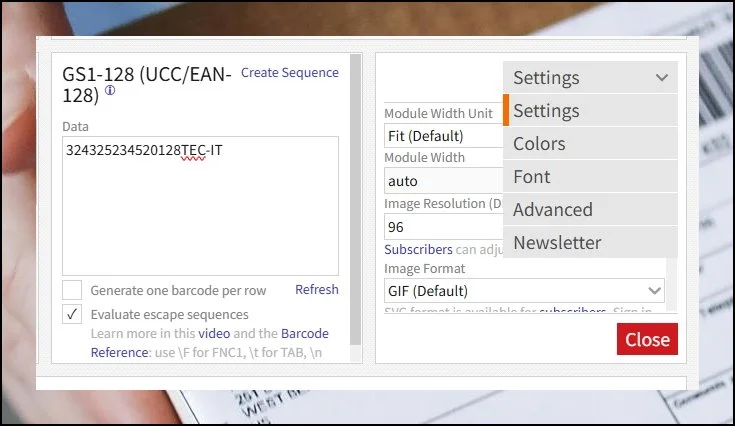Click the info icon beside GS1-128 title

(x=110, y=90)
